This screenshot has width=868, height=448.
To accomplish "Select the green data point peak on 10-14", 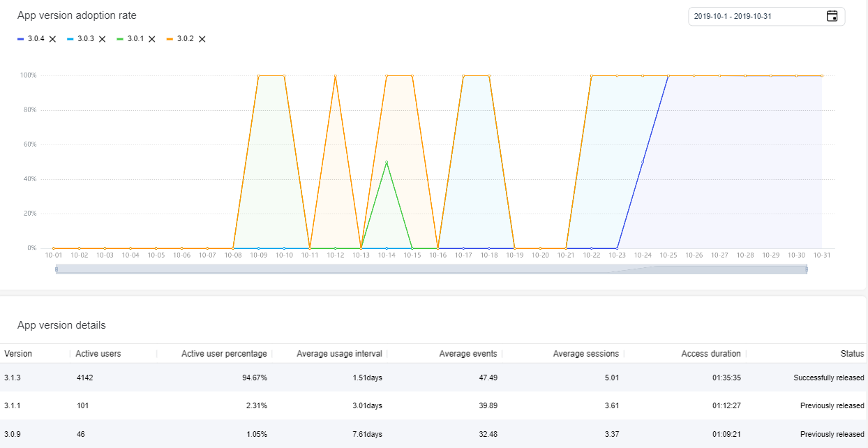I will pyautogui.click(x=387, y=162).
